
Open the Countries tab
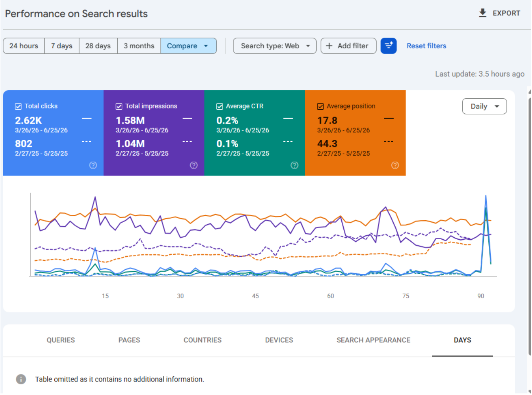coord(203,340)
